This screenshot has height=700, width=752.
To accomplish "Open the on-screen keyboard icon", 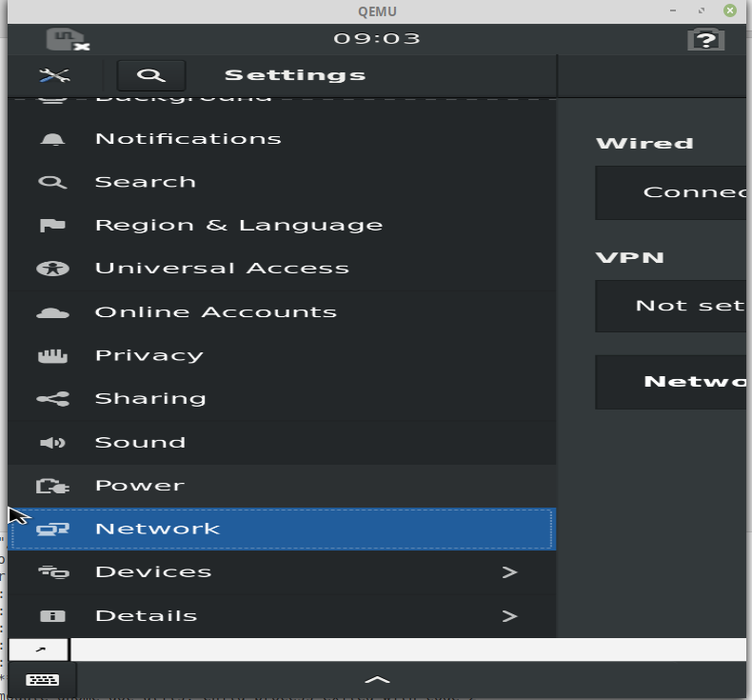I will [42, 679].
